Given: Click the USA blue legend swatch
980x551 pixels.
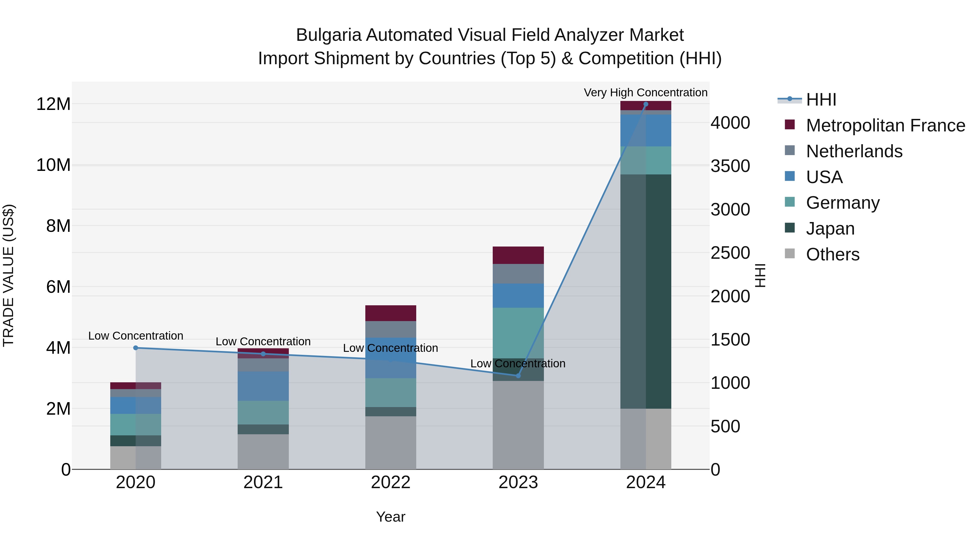Looking at the screenshot, I should pyautogui.click(x=790, y=176).
